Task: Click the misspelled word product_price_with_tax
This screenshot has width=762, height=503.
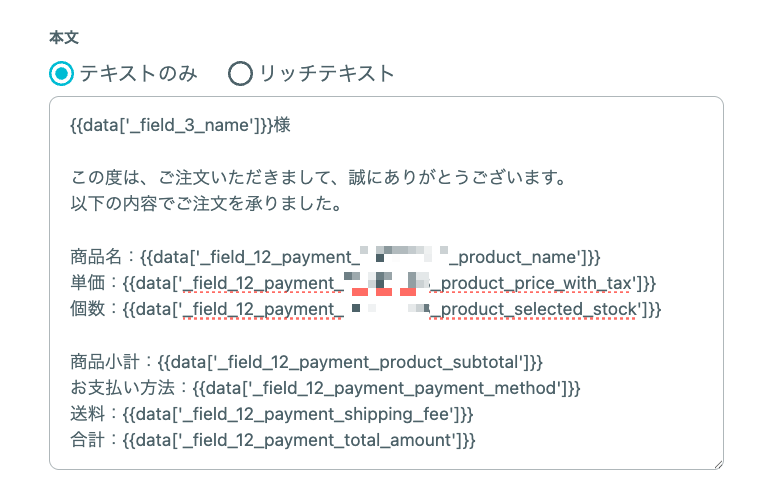Action: point(533,283)
